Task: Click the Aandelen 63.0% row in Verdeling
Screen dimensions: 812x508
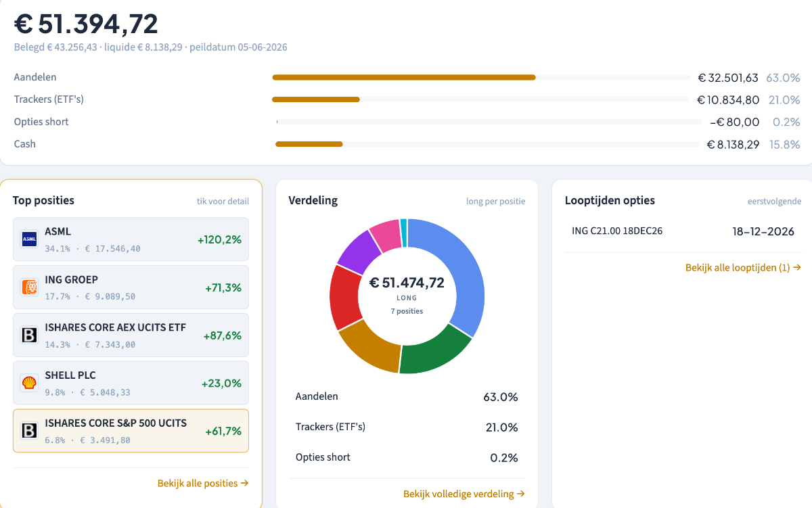Action: (x=407, y=396)
